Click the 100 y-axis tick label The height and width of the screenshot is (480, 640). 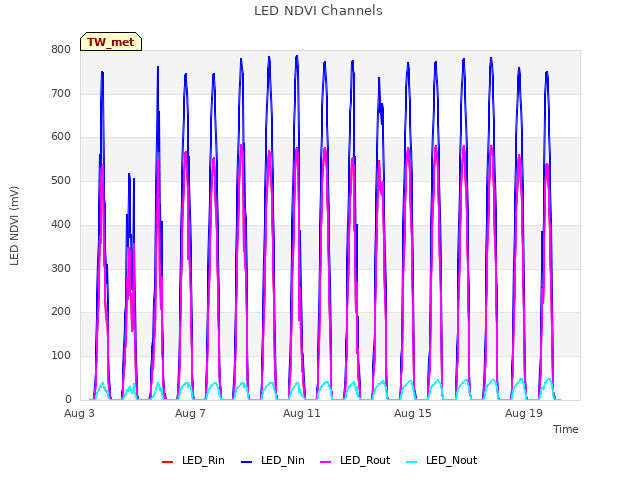point(61,356)
